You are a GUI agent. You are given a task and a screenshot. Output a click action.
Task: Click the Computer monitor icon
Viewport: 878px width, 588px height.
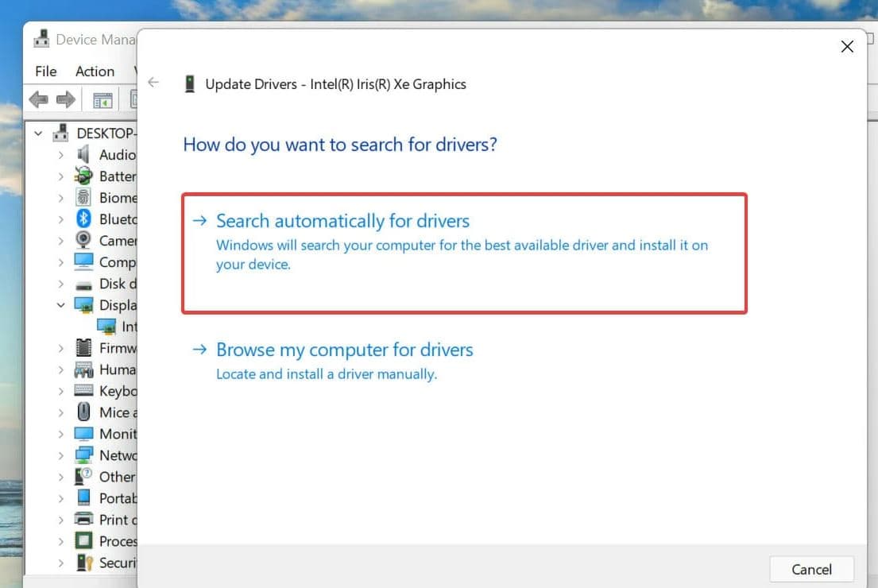tap(83, 261)
